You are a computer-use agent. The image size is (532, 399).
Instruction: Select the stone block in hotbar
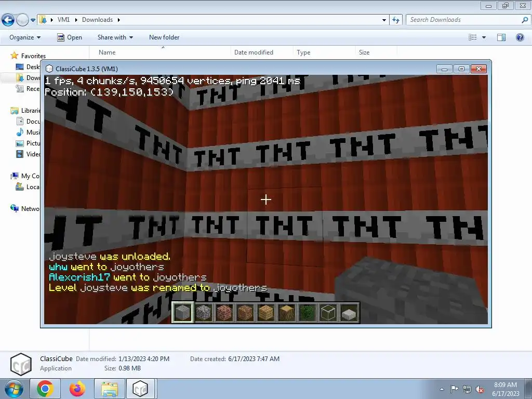click(x=182, y=312)
